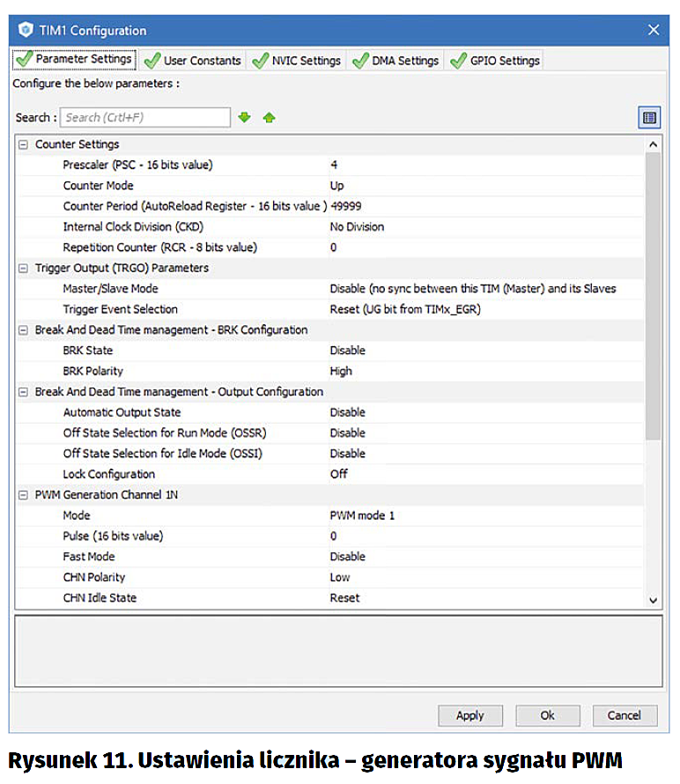Screen dimensions: 680x784
Task: Switch to the User Constants tab
Action: click(192, 61)
